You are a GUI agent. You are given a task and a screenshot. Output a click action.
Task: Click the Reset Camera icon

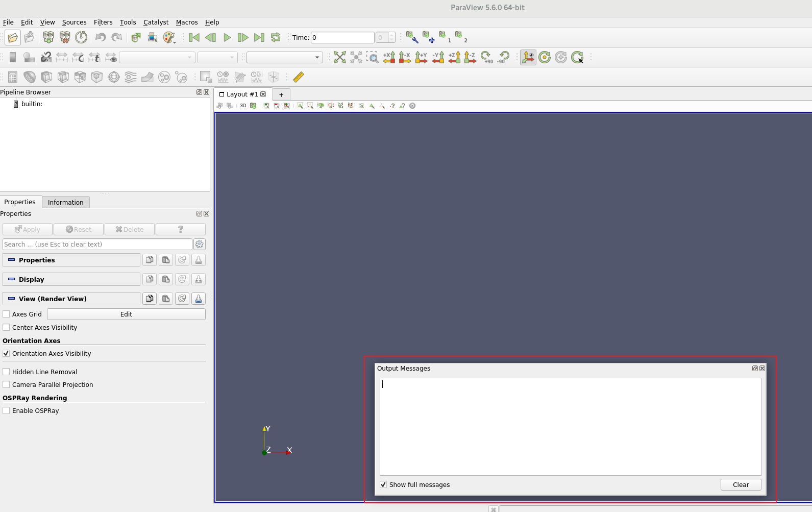(340, 57)
